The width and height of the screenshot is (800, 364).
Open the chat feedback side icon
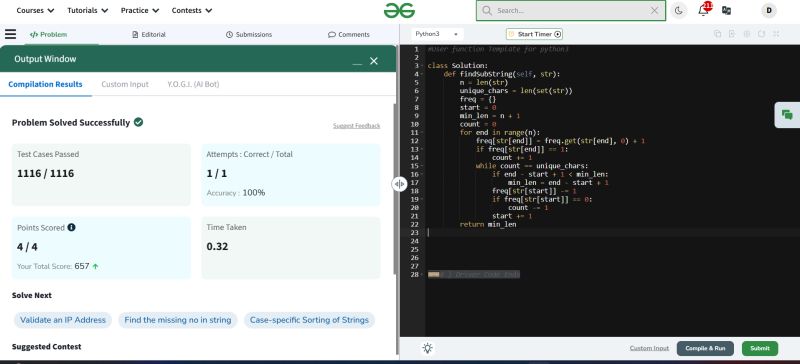(787, 115)
